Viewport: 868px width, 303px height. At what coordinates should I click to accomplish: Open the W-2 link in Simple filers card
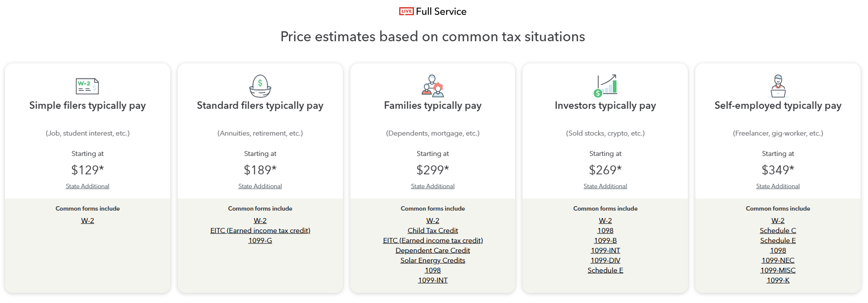[x=87, y=221]
